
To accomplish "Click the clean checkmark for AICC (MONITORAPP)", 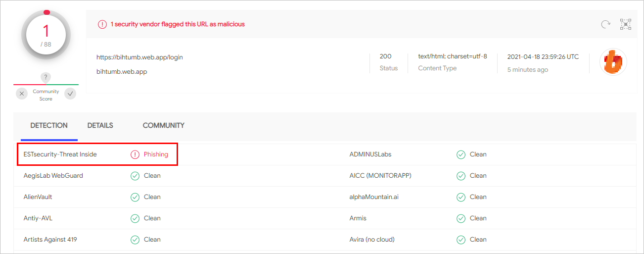I will click(461, 176).
